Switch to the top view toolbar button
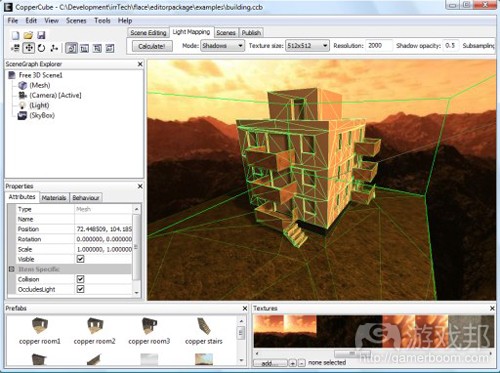The image size is (500, 373). pyautogui.click(x=84, y=48)
